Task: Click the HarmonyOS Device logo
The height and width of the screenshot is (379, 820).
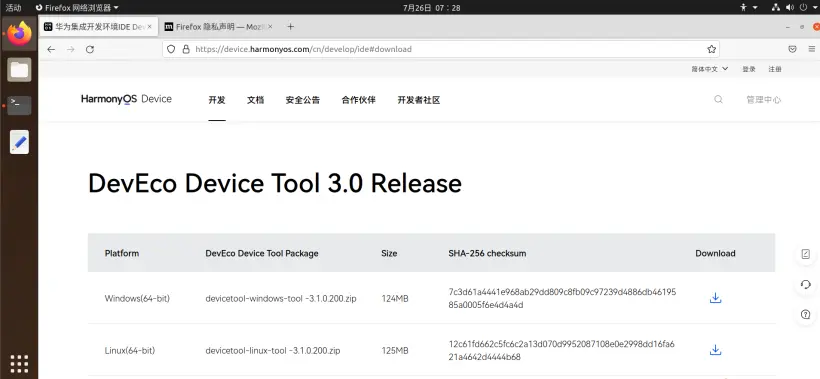Action: pos(126,99)
